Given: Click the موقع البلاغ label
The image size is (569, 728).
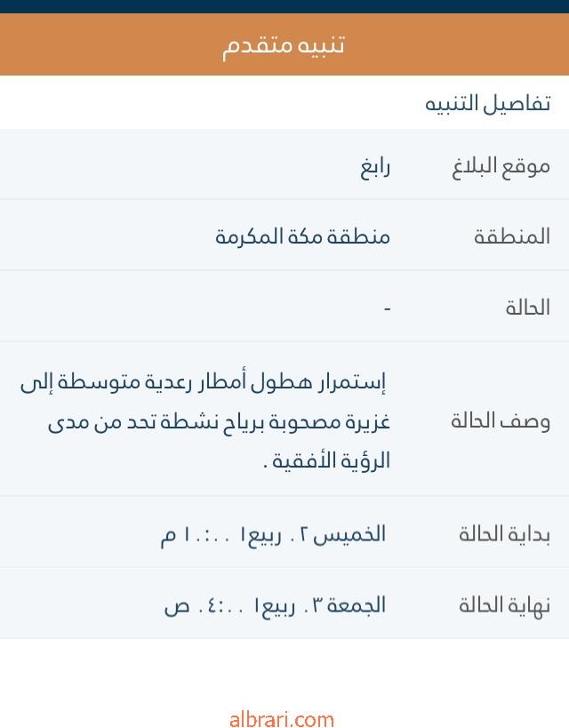Looking at the screenshot, I should click(x=501, y=166).
